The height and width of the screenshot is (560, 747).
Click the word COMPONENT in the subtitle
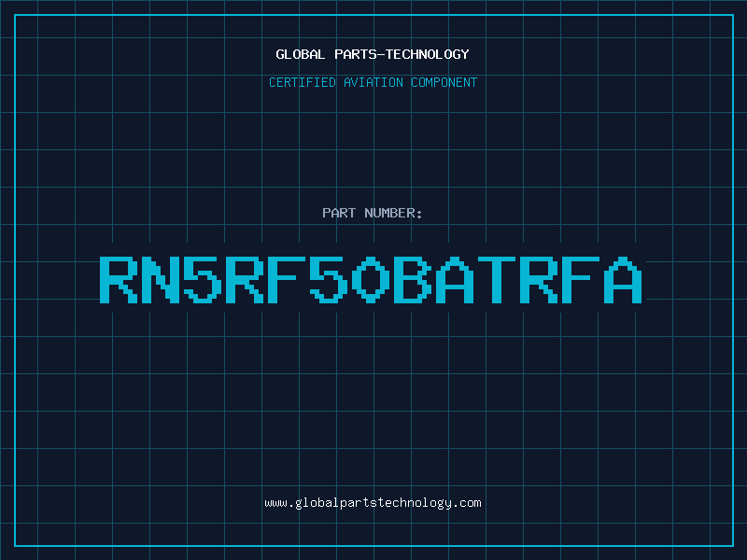(443, 82)
